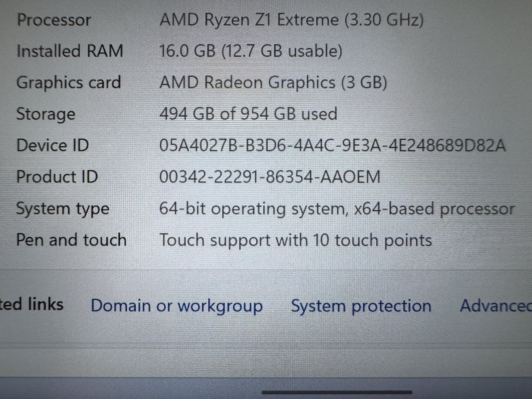
Task: Select the Pen and touch label
Action: coord(71,240)
